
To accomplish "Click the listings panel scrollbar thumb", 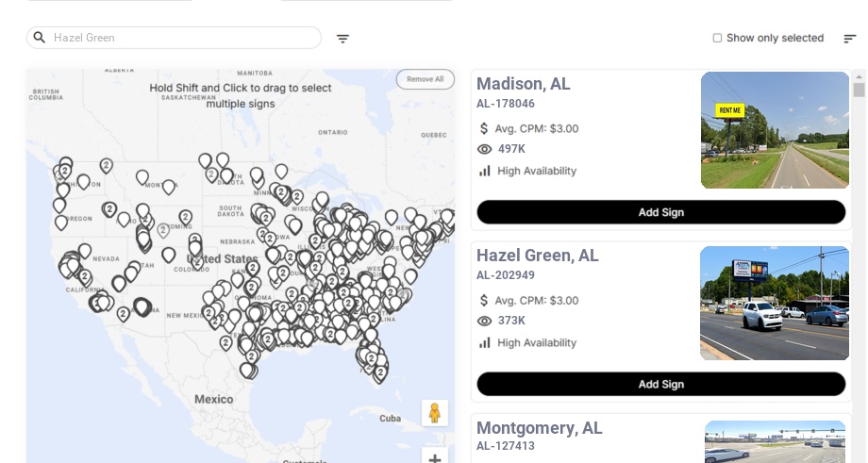I will (859, 90).
